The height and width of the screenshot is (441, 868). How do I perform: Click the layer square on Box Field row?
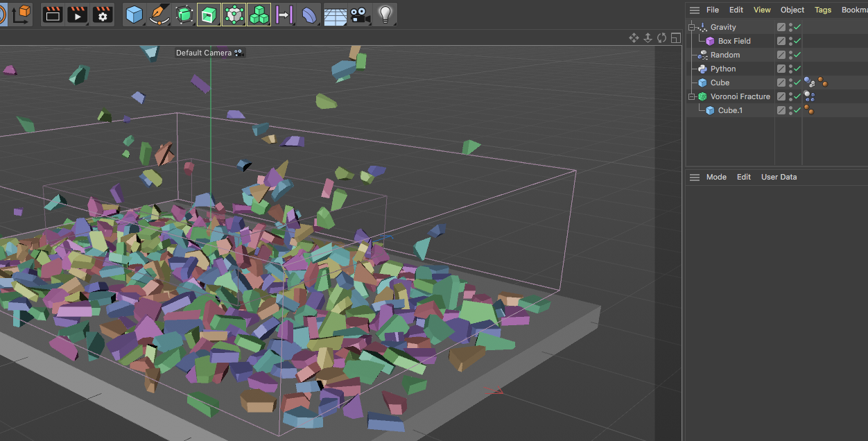pyautogui.click(x=781, y=41)
